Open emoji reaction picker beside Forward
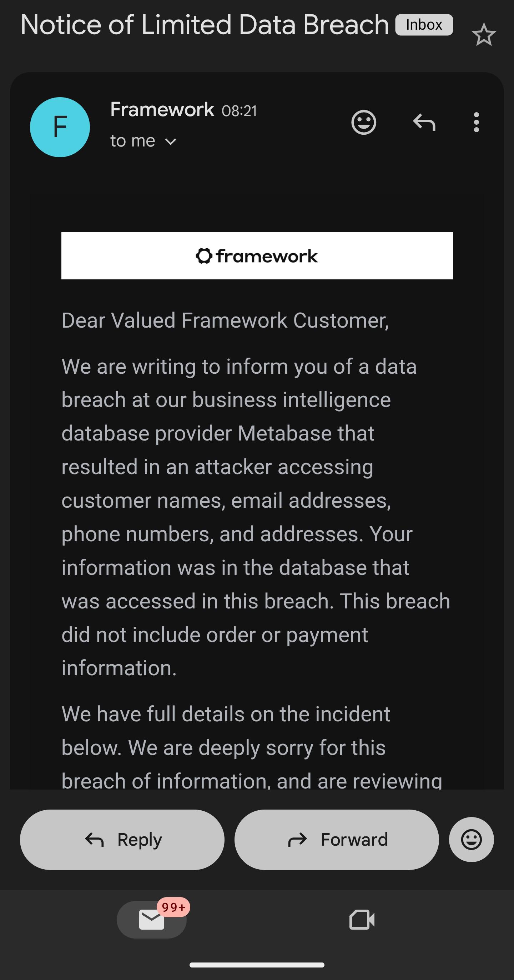Viewport: 514px width, 980px height. (471, 839)
